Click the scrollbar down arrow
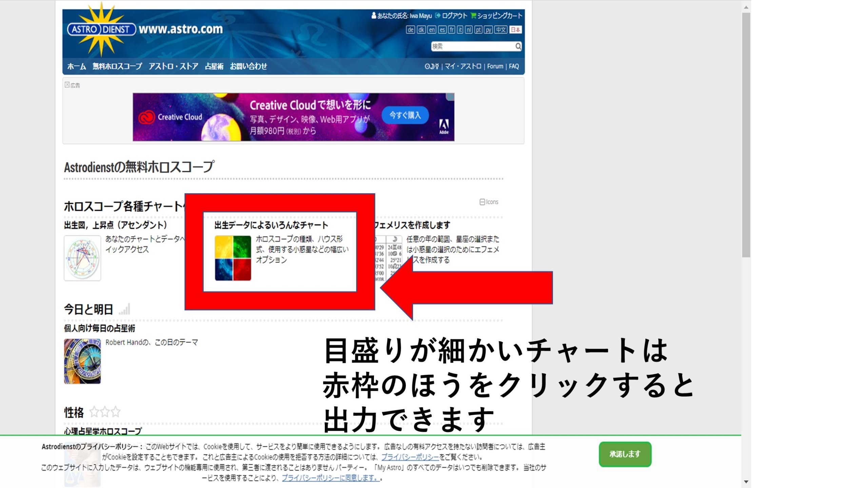 pyautogui.click(x=746, y=482)
